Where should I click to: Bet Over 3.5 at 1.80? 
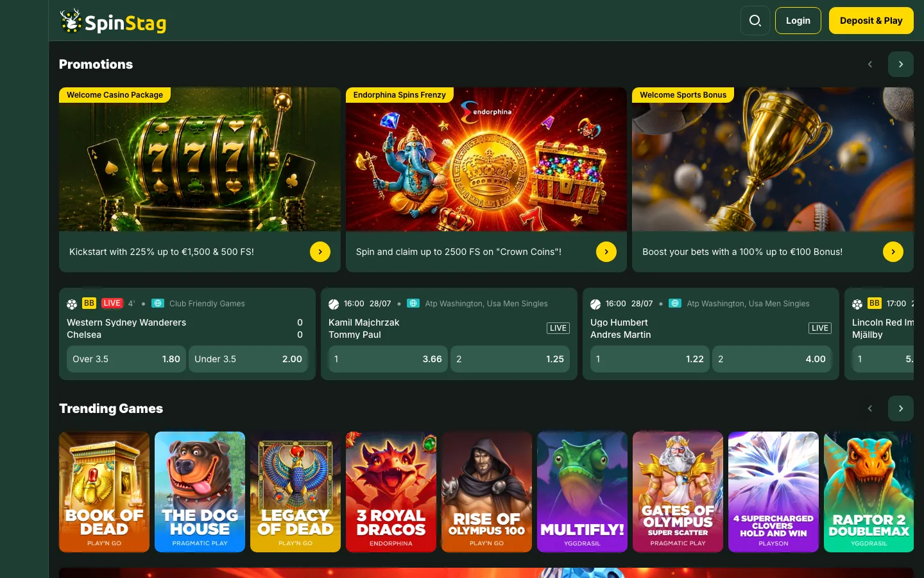[126, 359]
